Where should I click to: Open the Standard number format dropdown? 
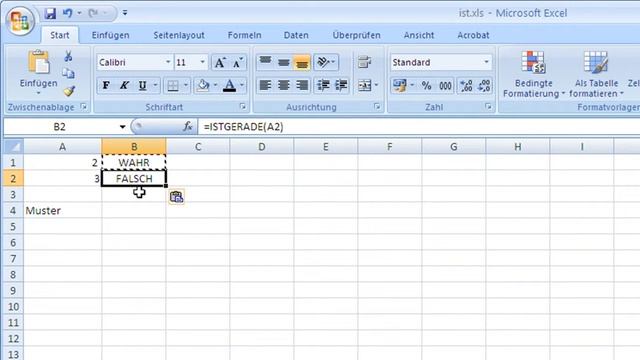click(486, 62)
